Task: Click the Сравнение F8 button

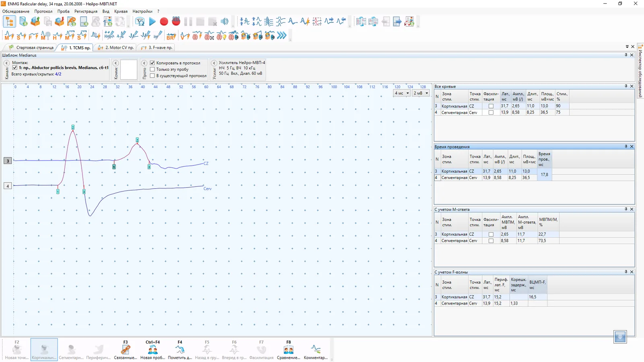Action: (x=289, y=350)
